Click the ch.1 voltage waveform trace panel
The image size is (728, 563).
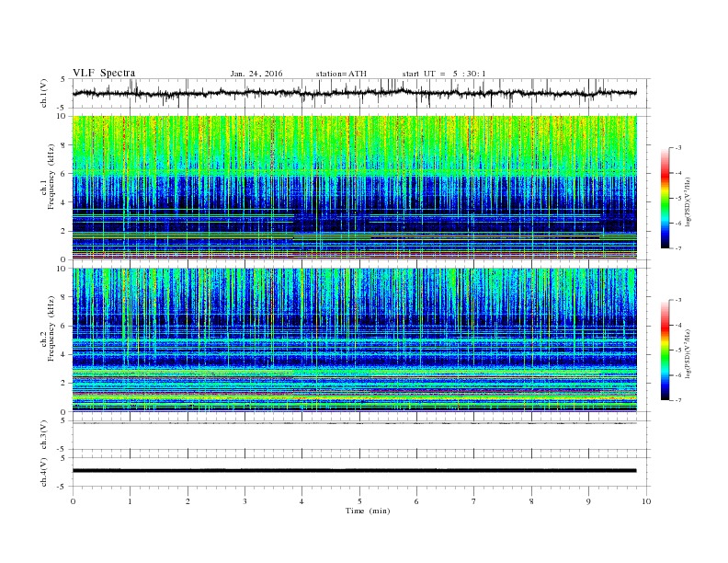tap(361, 93)
